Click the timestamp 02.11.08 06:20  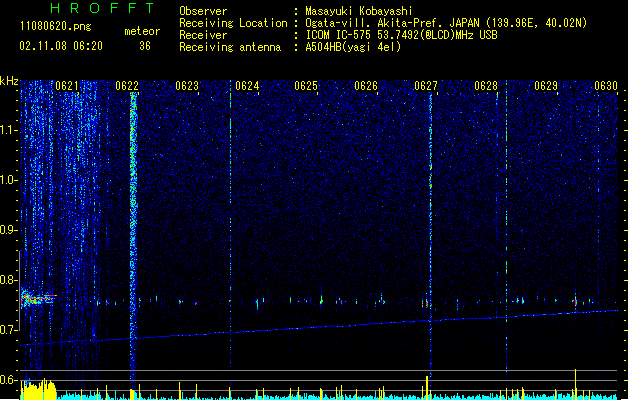coord(61,46)
